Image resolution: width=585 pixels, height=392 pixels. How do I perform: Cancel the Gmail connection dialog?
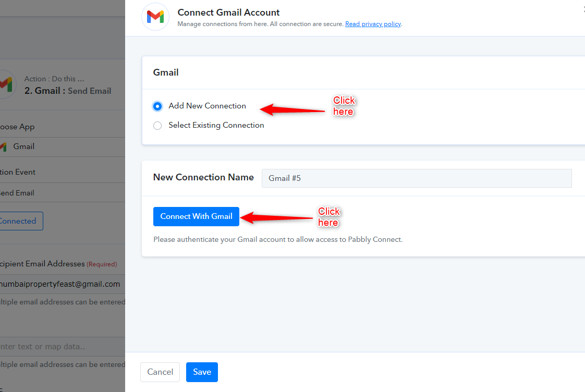[x=160, y=372]
